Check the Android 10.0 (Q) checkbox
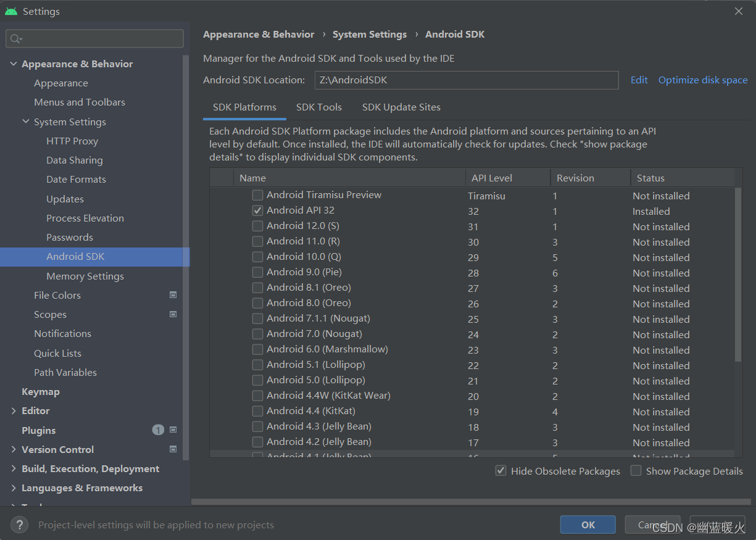This screenshot has height=540, width=756. pyautogui.click(x=257, y=257)
